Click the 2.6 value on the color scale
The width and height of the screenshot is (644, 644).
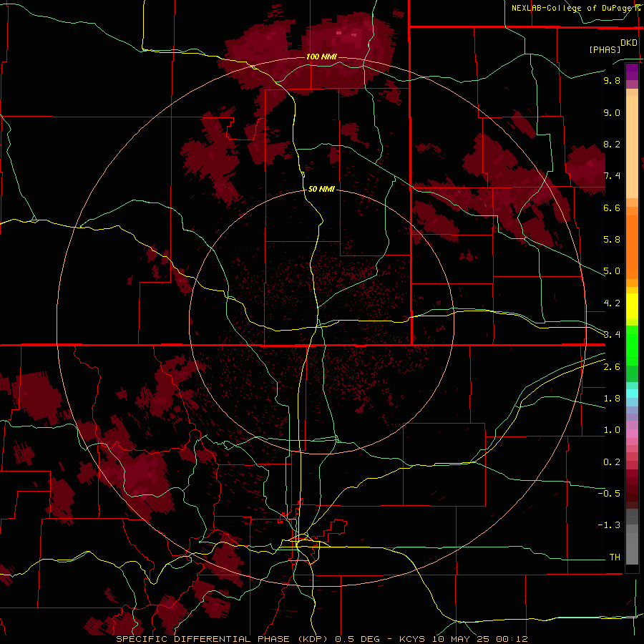pos(612,367)
